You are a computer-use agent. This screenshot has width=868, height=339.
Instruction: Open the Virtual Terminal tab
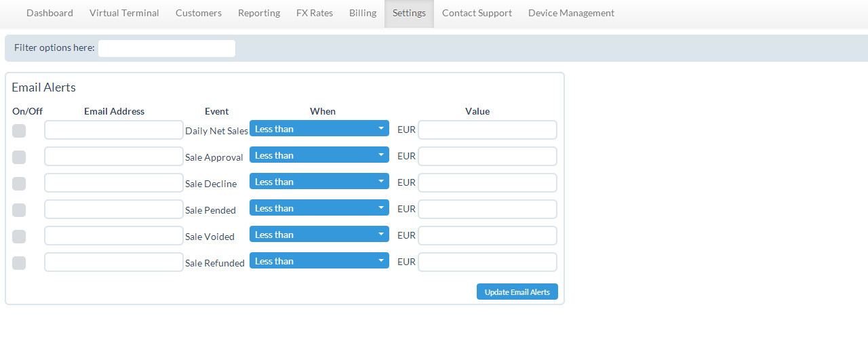(124, 13)
